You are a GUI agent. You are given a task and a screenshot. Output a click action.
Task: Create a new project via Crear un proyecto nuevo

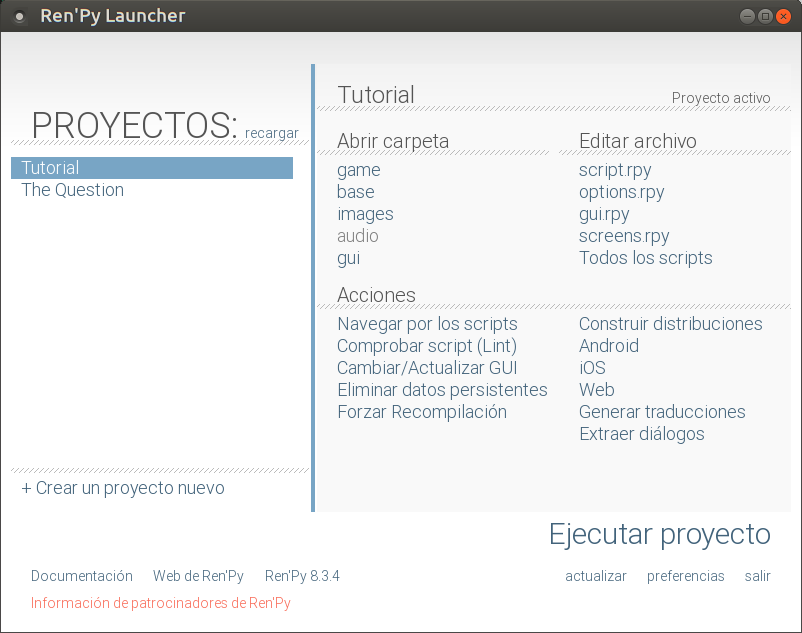(x=124, y=488)
